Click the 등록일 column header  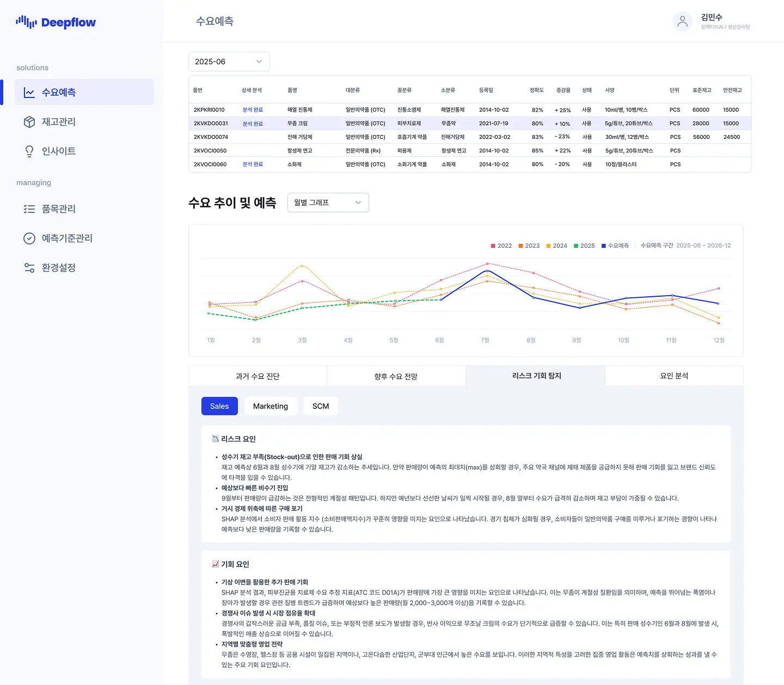[x=486, y=90]
